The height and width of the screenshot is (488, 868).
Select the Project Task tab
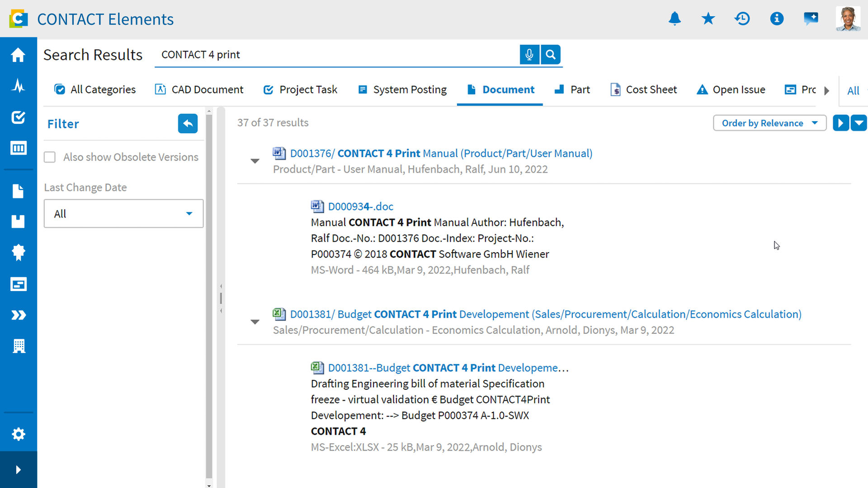300,89
